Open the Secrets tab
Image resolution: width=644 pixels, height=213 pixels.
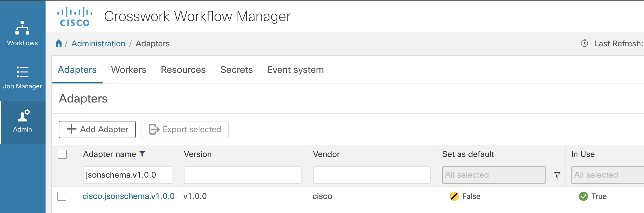pos(236,70)
